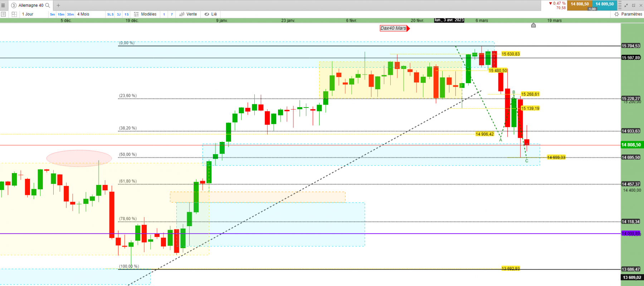Click the 14 118,34 axis label

(x=631, y=222)
